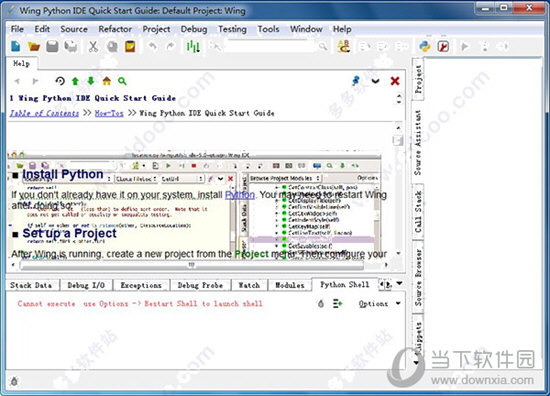
Task: Click the Cut scissors icon
Action: pyautogui.click(x=93, y=46)
